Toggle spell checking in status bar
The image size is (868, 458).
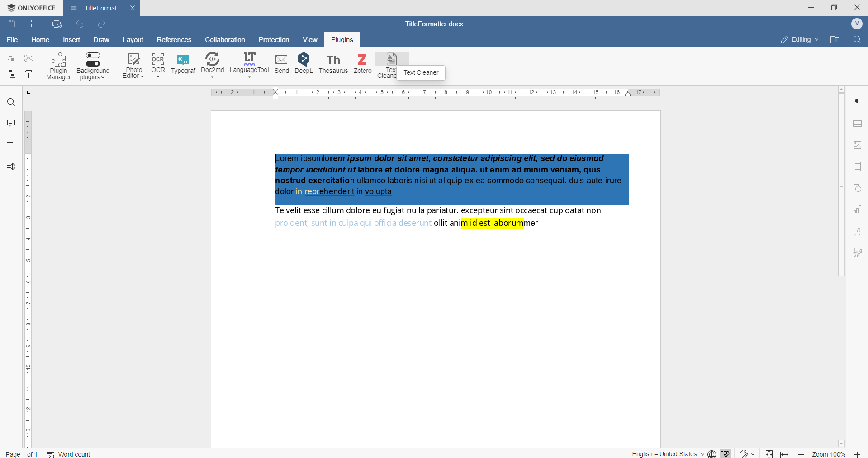click(x=726, y=454)
